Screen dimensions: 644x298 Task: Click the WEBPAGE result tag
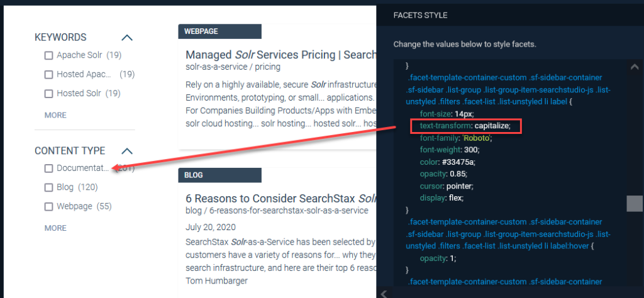click(x=219, y=31)
